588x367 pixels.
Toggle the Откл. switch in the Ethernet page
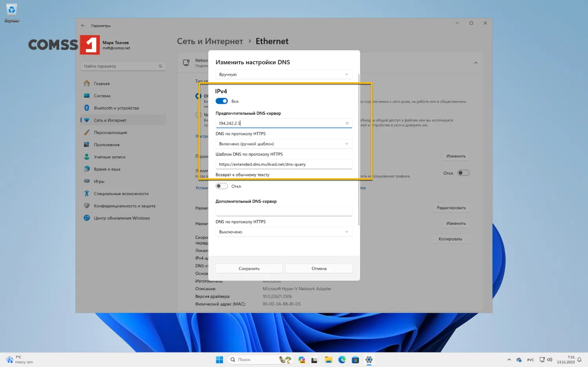(x=463, y=173)
